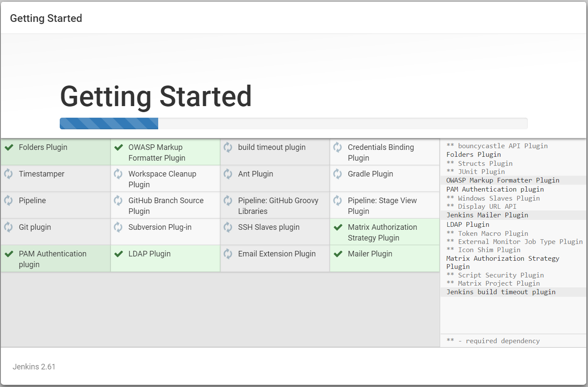Click the pending icon next to Credentials Binding Plugin

337,147
